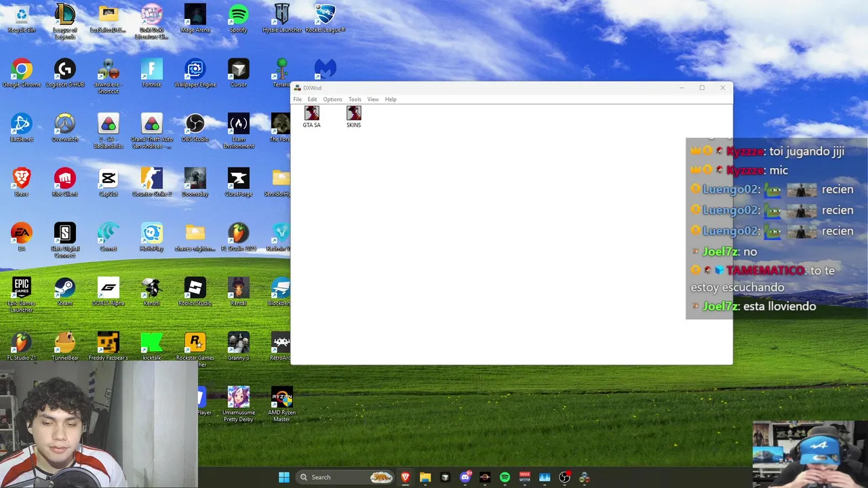Select the League of Legends desktop shortcut
Screen dimensions: 868x488
65,22
